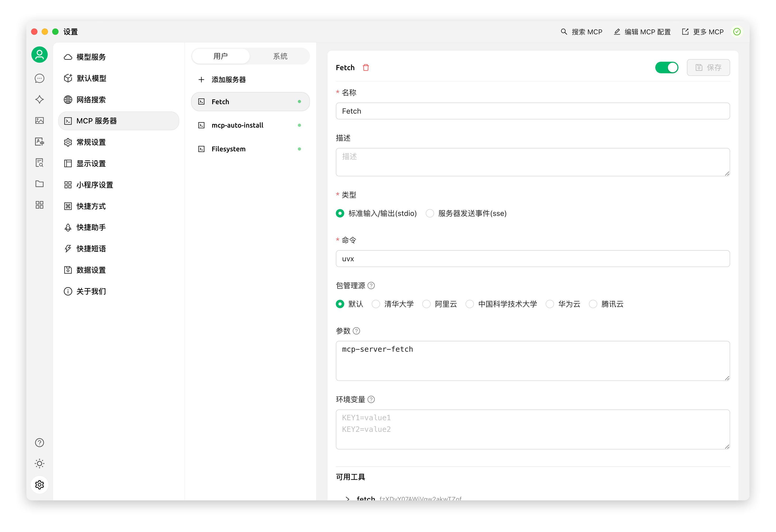
Task: Switch to the 系统 tab
Action: (x=280, y=56)
